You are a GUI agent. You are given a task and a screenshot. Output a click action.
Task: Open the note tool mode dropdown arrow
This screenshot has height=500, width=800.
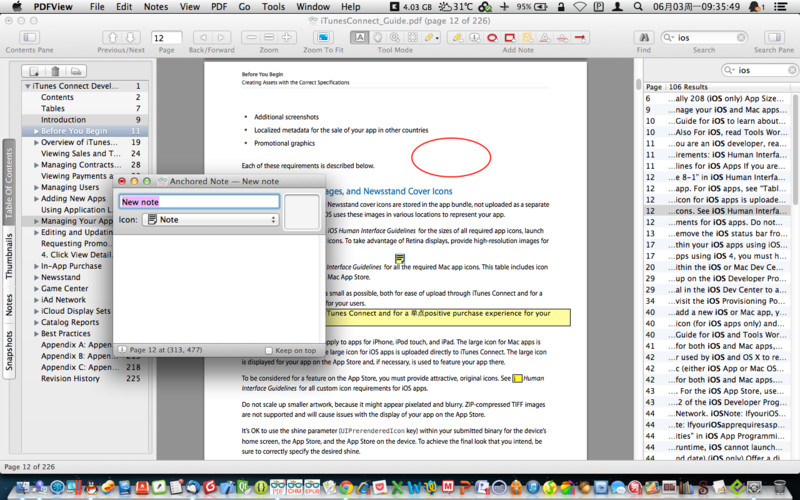437,38
